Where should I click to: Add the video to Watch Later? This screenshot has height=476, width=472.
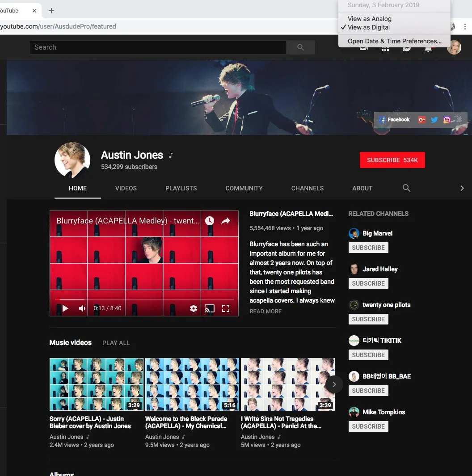[209, 220]
